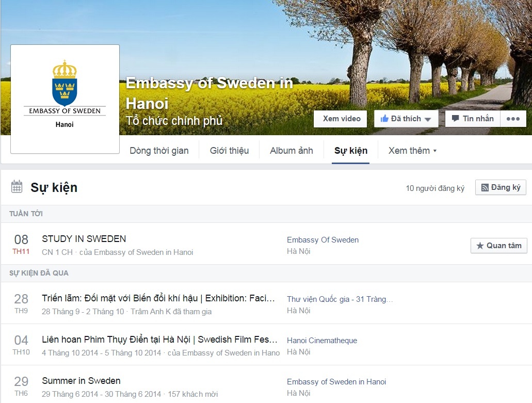Open the caret dropdown on "Đã thích"

(429, 118)
